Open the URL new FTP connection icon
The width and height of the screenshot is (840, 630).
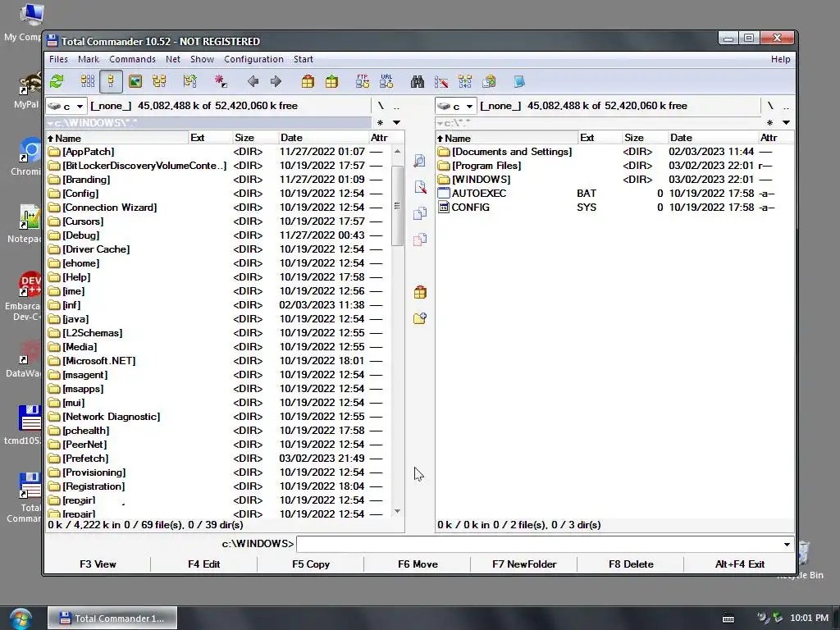386,81
